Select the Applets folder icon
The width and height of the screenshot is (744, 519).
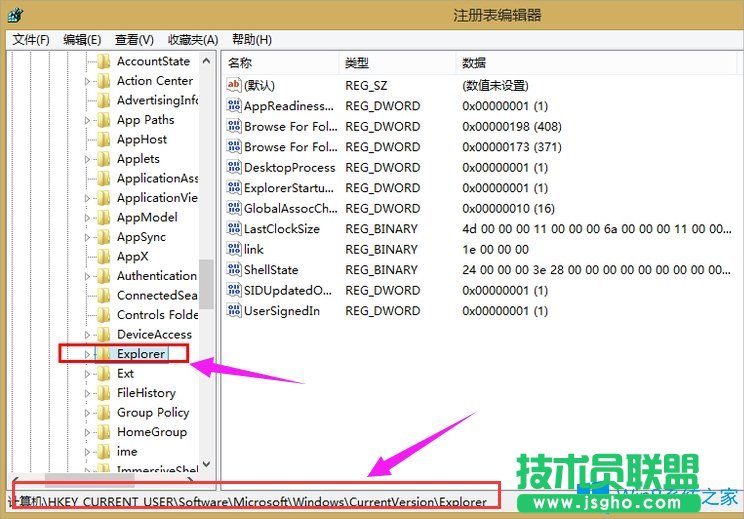104,158
